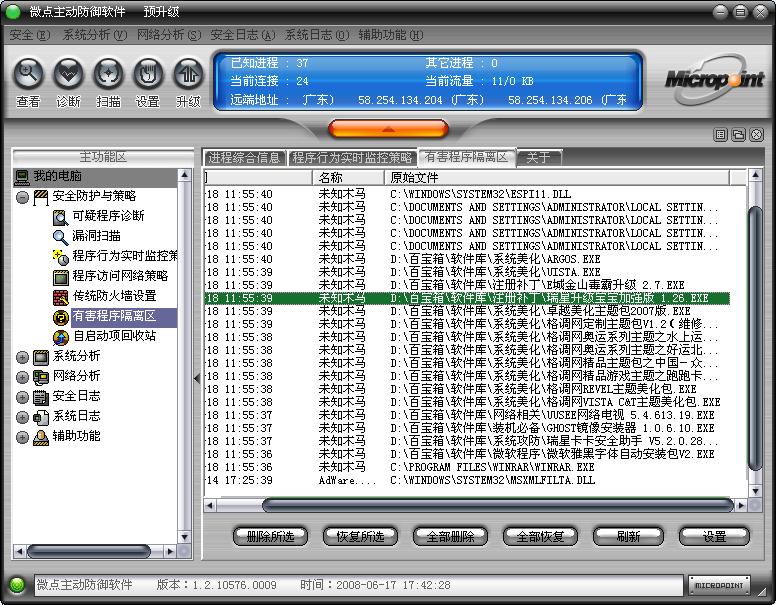Click the green orb in title bar
Viewport: 776px width, 605px height.
pos(12,11)
